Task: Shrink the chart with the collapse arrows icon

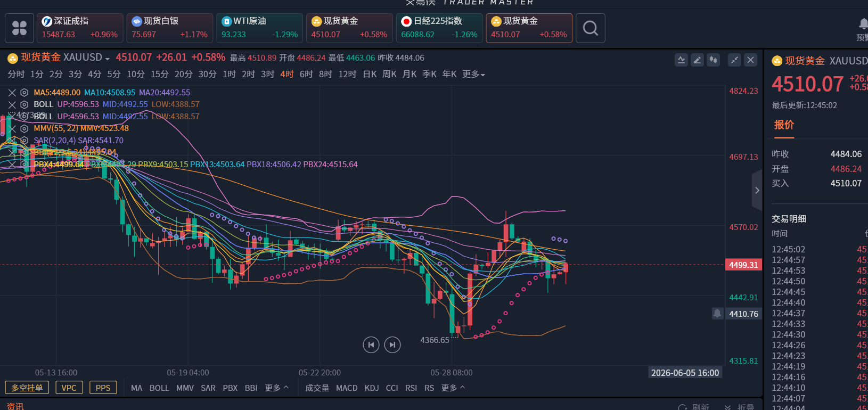Action: (734, 60)
